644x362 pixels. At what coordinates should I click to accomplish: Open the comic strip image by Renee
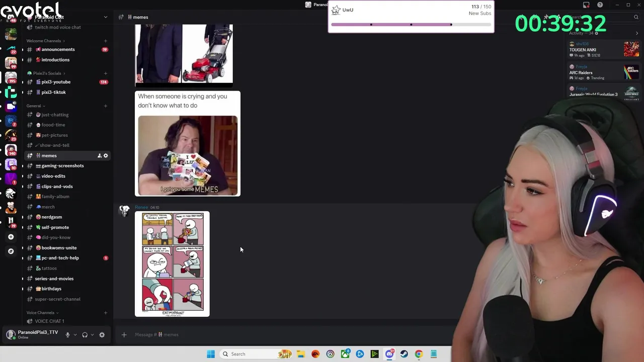[172, 264]
